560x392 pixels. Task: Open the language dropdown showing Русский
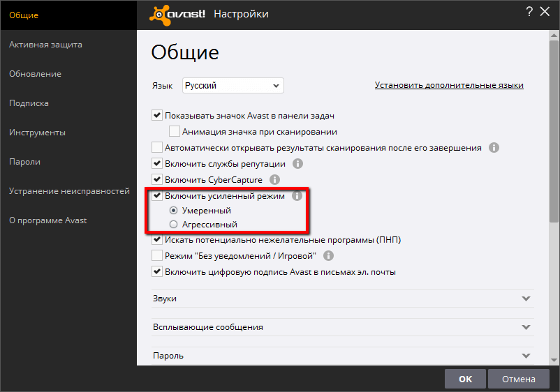[x=233, y=86]
